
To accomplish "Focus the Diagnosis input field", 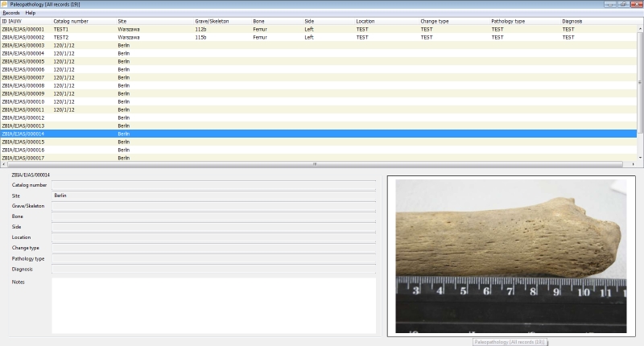I will pyautogui.click(x=213, y=269).
